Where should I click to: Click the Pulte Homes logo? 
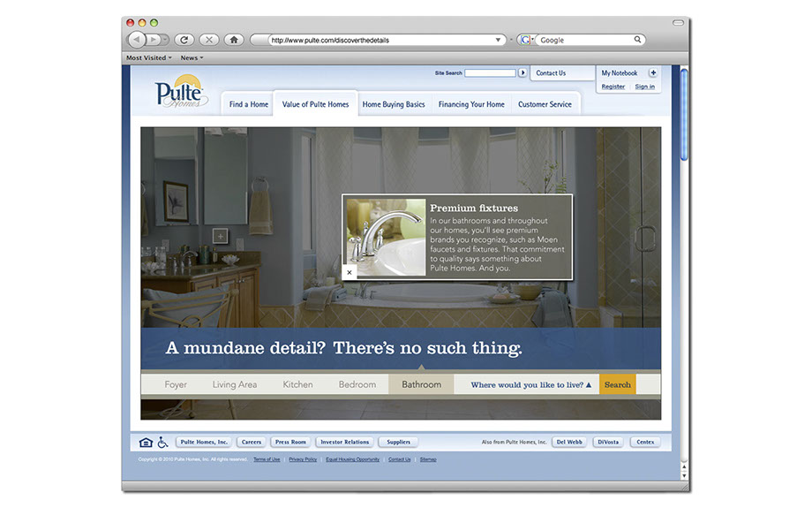(x=179, y=93)
